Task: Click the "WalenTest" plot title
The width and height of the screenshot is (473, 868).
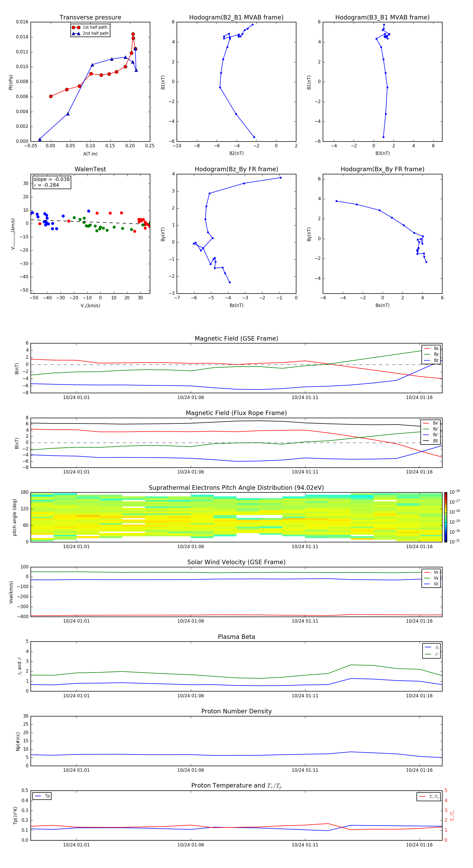Action: [90, 169]
